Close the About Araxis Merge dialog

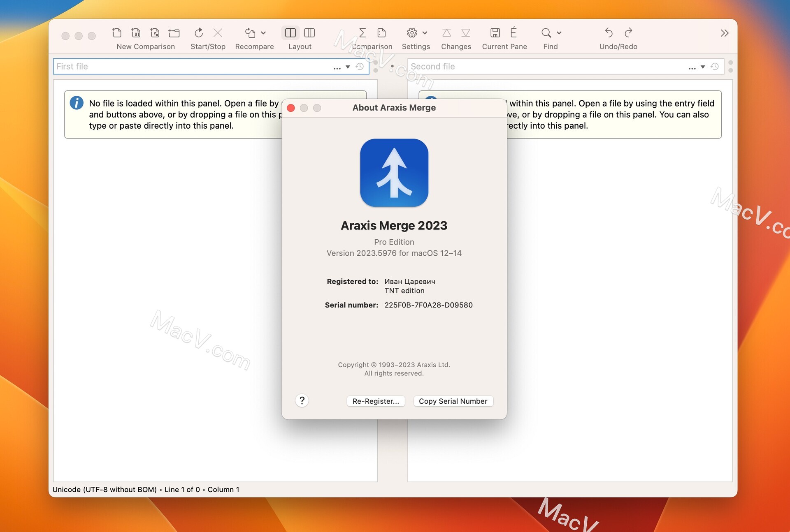coord(291,108)
